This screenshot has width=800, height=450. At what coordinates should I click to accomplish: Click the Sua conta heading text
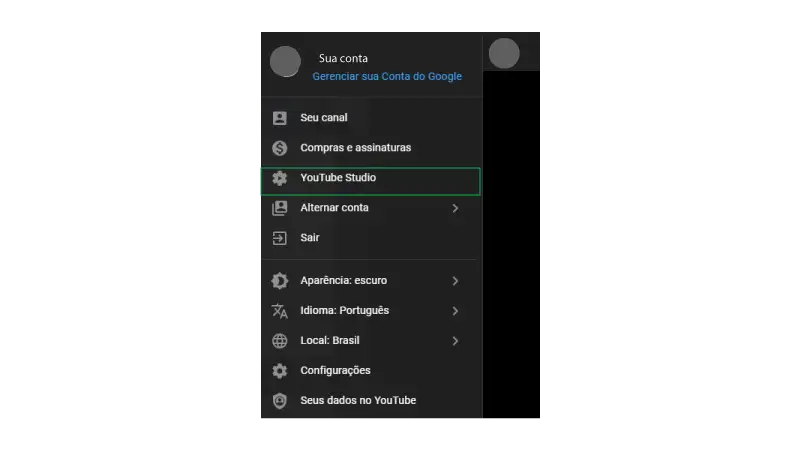(343, 59)
